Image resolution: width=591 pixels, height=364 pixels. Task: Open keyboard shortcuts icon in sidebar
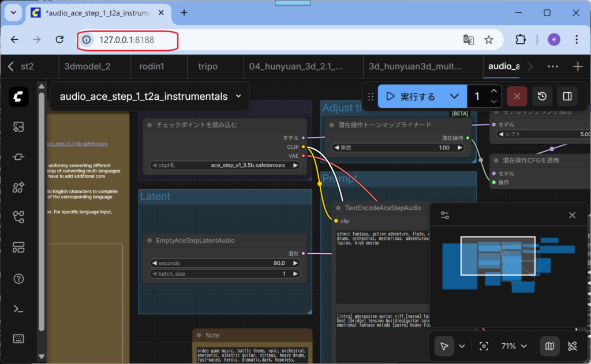pyautogui.click(x=18, y=339)
